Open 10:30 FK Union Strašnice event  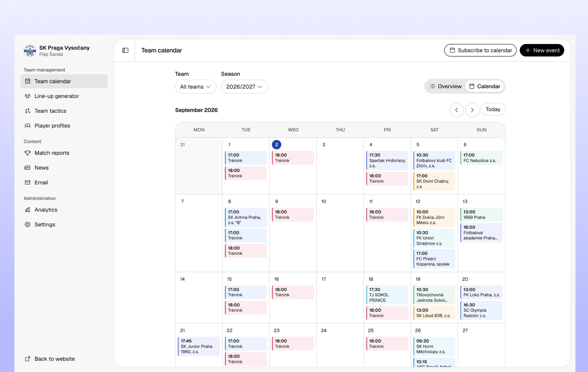point(434,238)
